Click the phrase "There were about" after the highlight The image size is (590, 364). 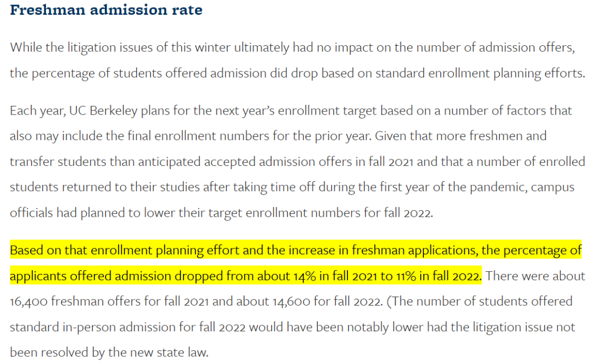535,276
